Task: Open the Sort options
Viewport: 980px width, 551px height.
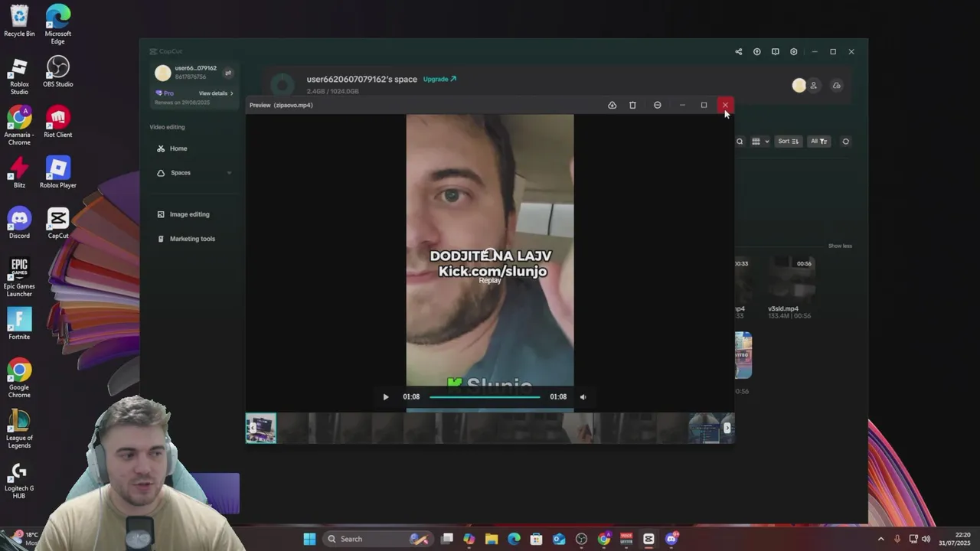Action: pyautogui.click(x=788, y=142)
